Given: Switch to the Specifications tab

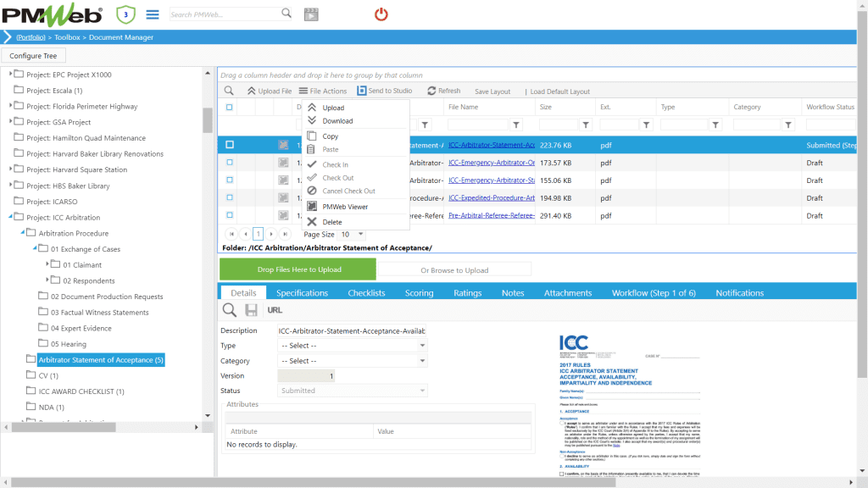Looking at the screenshot, I should (303, 292).
